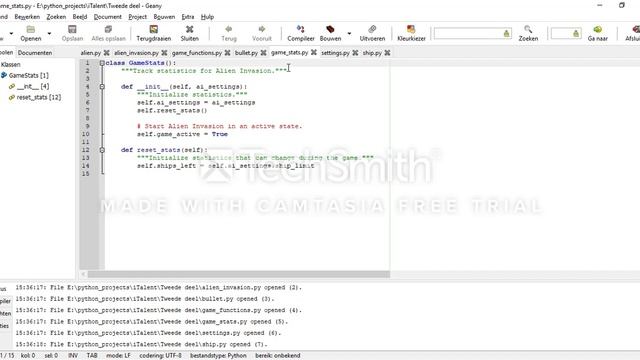Click the Uitvoeren run icon

372,29
